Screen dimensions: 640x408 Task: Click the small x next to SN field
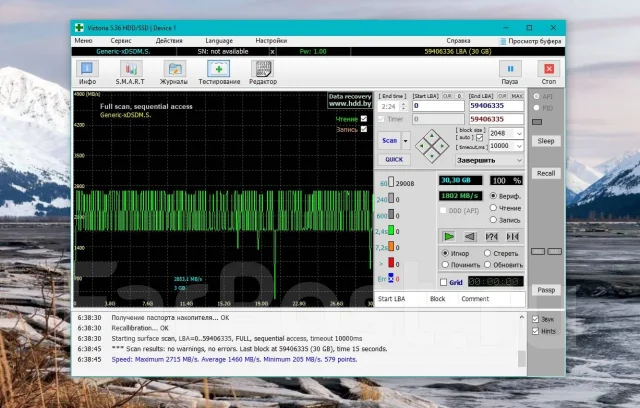point(272,51)
